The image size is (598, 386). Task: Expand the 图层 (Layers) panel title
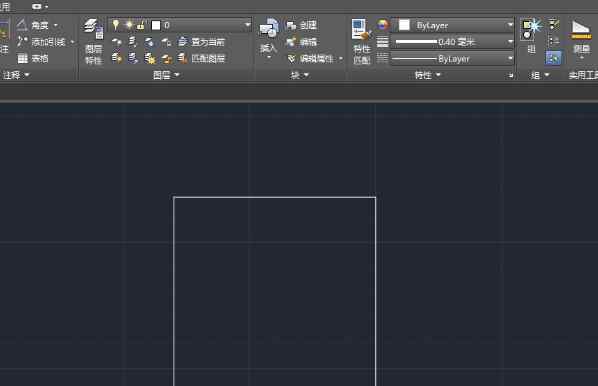[166, 75]
